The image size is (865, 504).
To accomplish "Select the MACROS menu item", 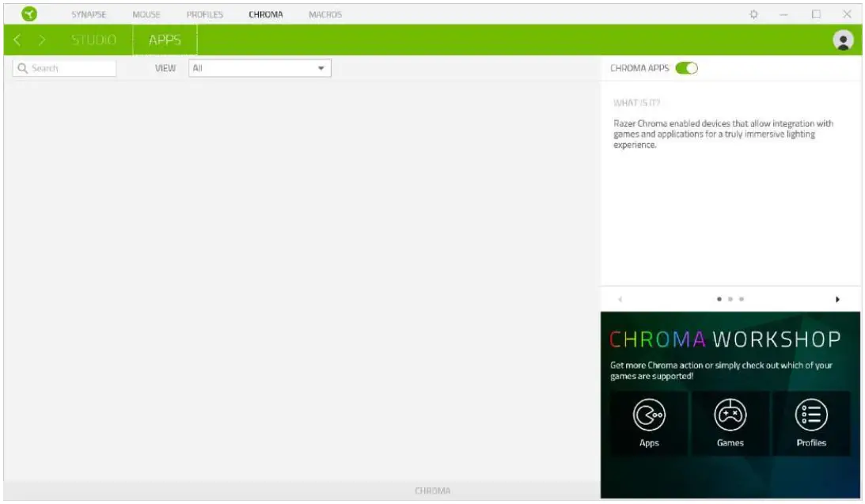I will click(324, 13).
